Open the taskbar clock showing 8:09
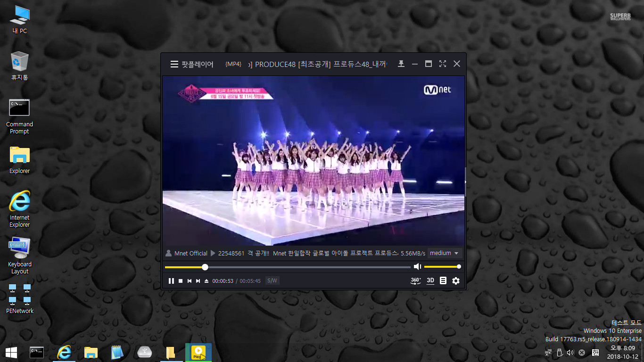 pyautogui.click(x=622, y=352)
